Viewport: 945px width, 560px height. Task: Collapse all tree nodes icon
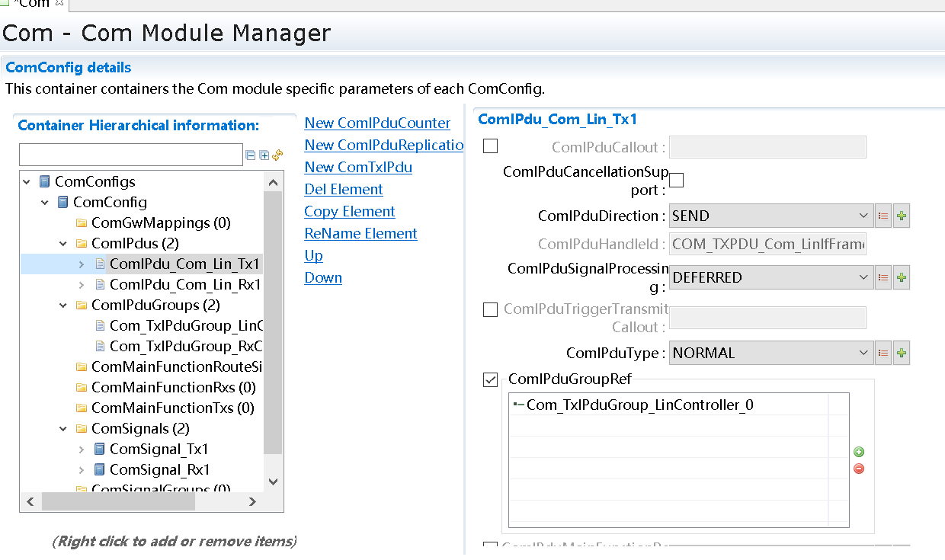point(251,155)
